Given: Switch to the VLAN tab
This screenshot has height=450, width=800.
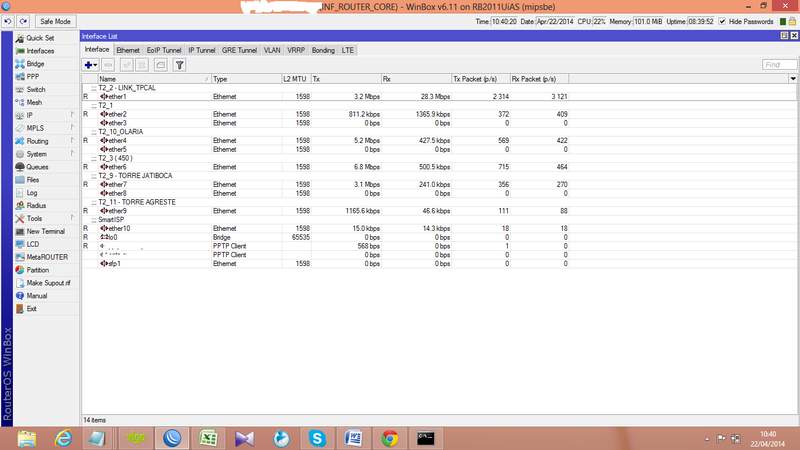Looking at the screenshot, I should click(272, 50).
